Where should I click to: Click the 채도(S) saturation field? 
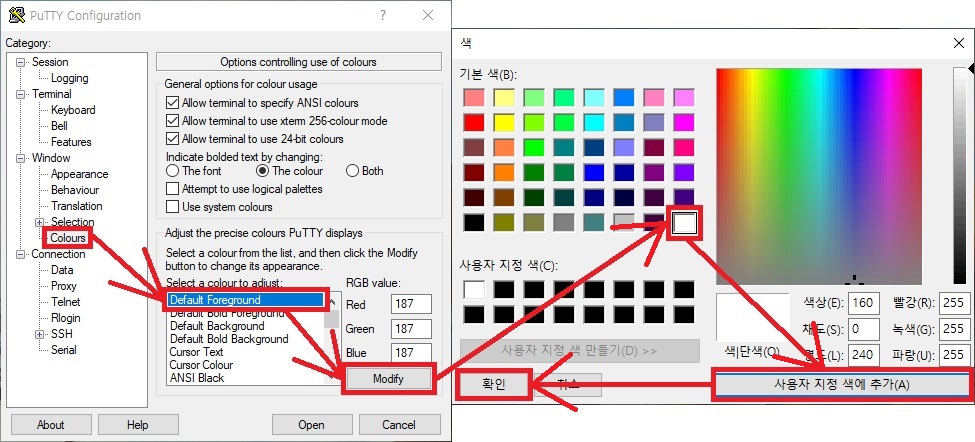863,329
